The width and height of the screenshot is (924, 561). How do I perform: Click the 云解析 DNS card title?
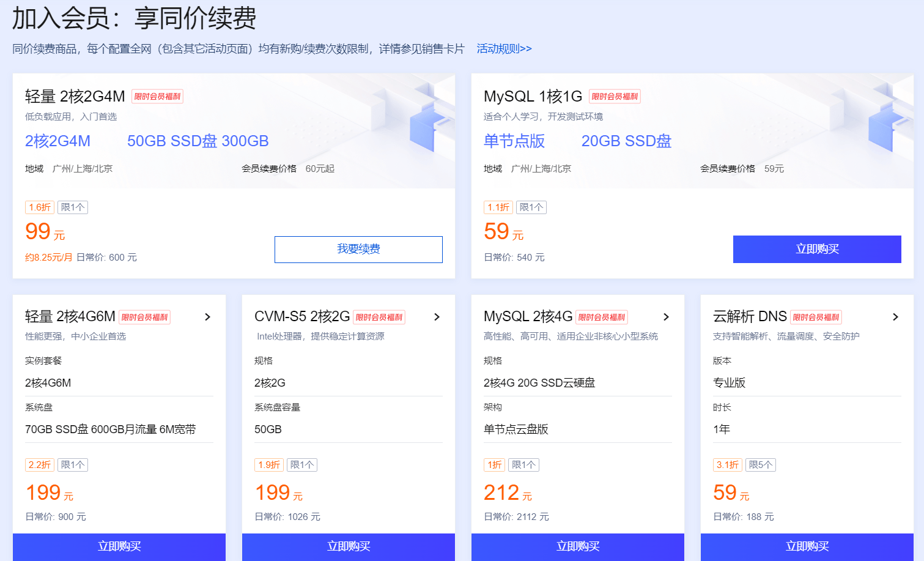tap(750, 317)
